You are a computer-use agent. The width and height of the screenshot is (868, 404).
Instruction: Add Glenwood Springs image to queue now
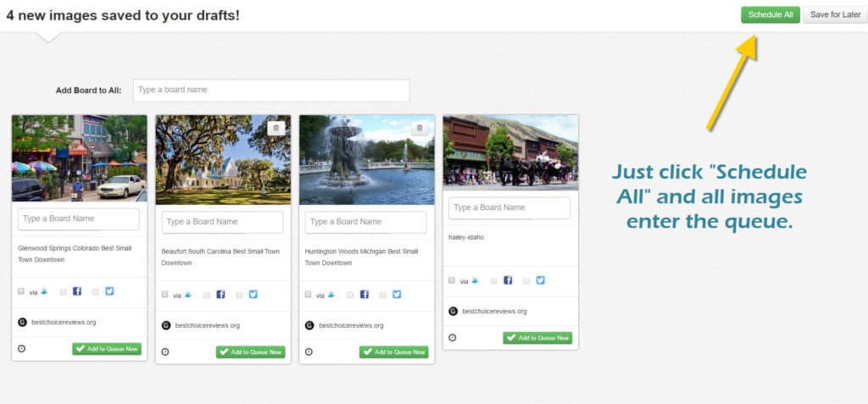coord(107,349)
